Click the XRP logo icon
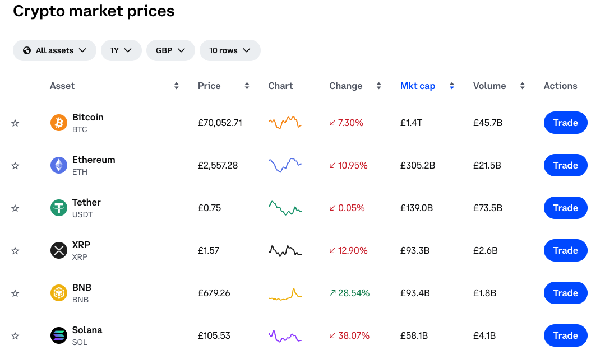 (x=58, y=250)
